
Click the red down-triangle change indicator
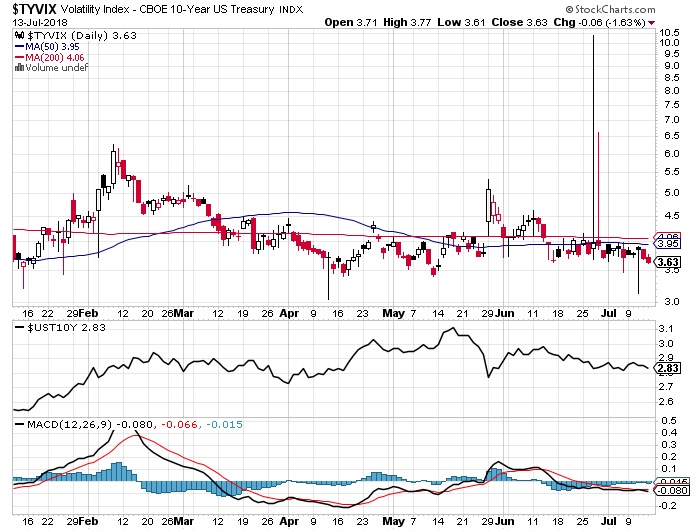coord(652,23)
